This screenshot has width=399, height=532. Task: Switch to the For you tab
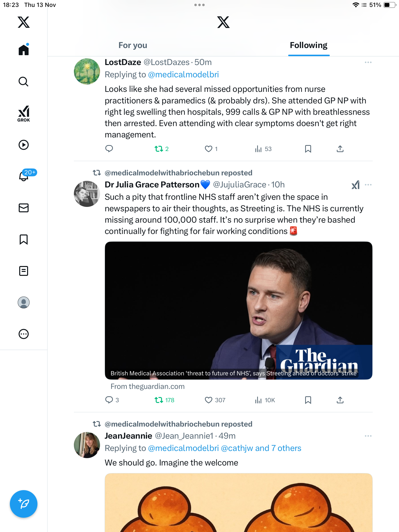133,45
